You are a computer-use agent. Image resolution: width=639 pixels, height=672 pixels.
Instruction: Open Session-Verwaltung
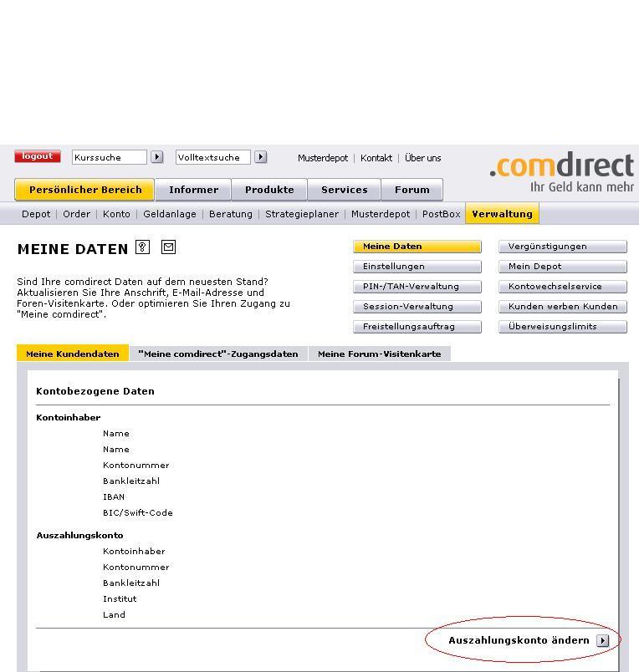417,307
